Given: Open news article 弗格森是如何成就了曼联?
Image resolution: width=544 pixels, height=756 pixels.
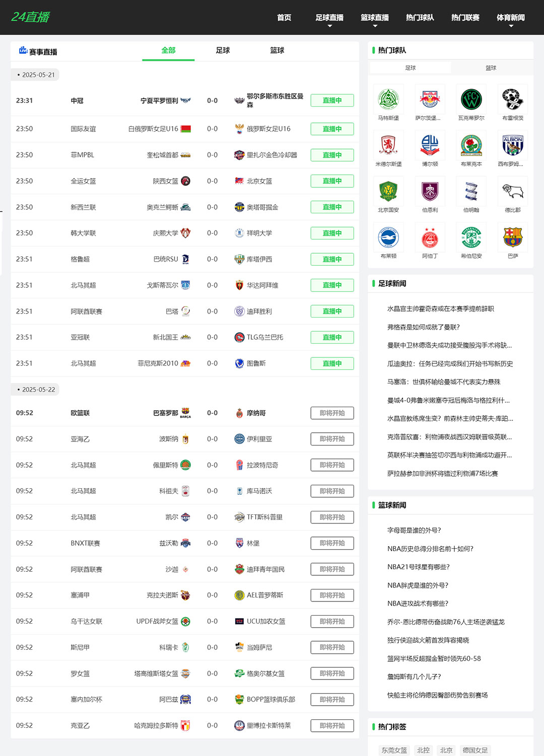Looking at the screenshot, I should coord(423,327).
